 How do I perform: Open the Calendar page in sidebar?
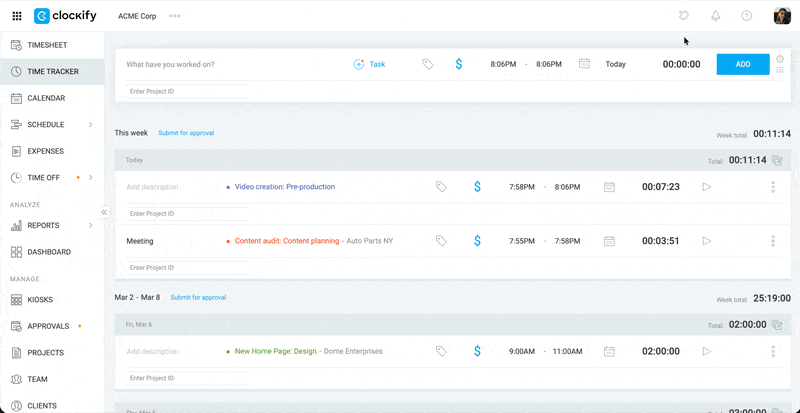tap(46, 98)
